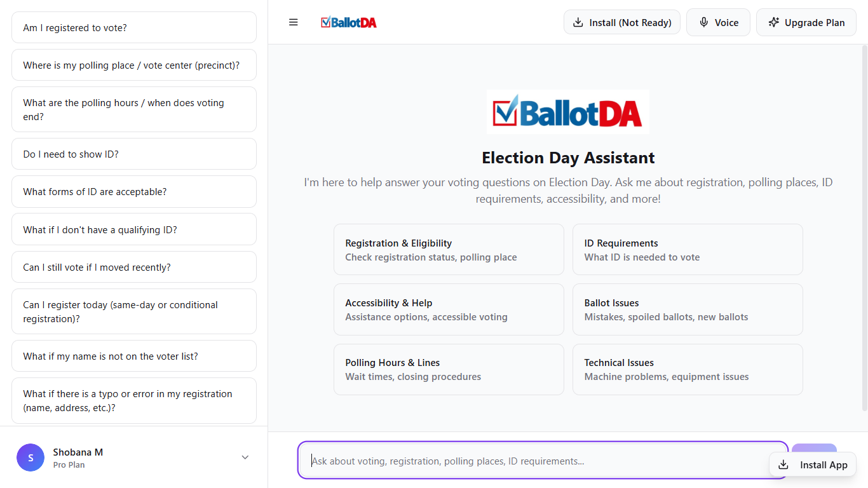Image resolution: width=868 pixels, height=488 pixels.
Task: Select "Am I registered to vote?" question
Action: (134, 28)
